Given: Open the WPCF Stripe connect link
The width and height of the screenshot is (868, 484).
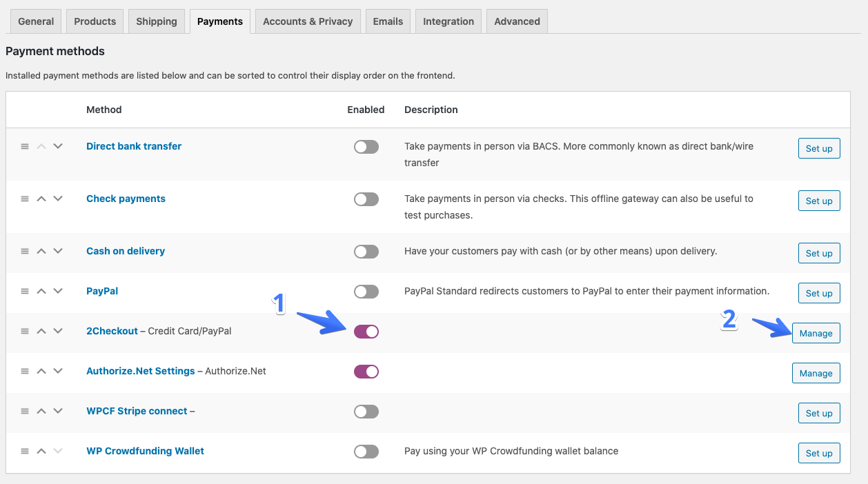Looking at the screenshot, I should [137, 411].
